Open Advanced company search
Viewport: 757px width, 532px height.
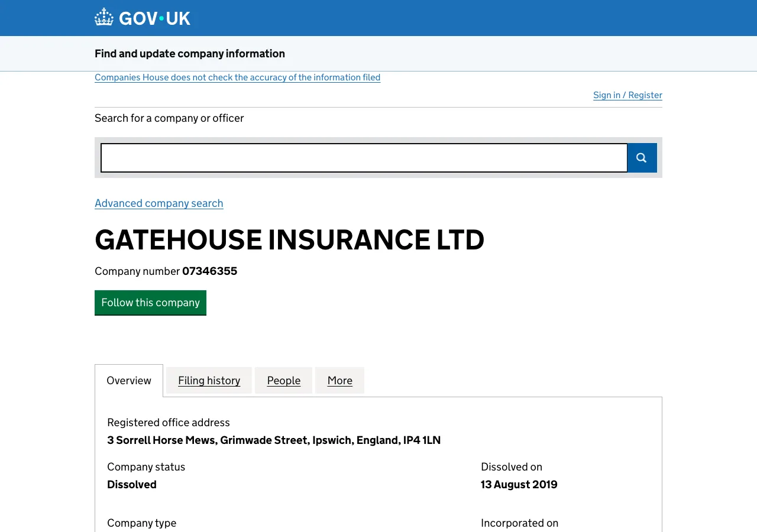[158, 203]
